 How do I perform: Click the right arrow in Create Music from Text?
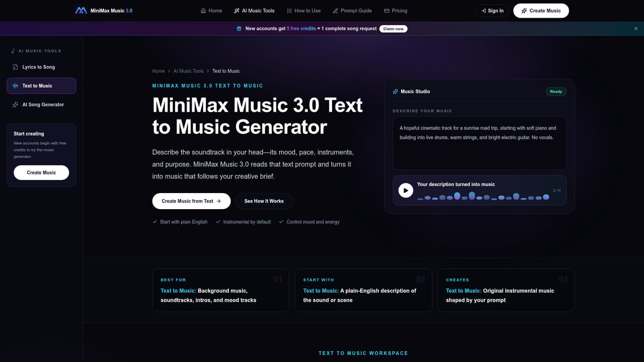[218, 201]
